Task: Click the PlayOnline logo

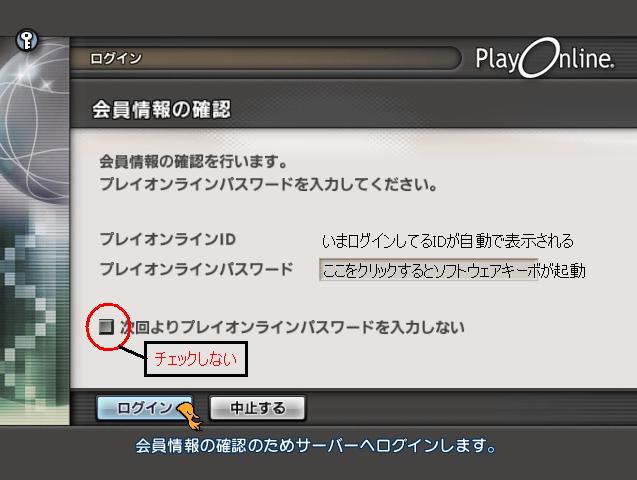Action: point(545,58)
